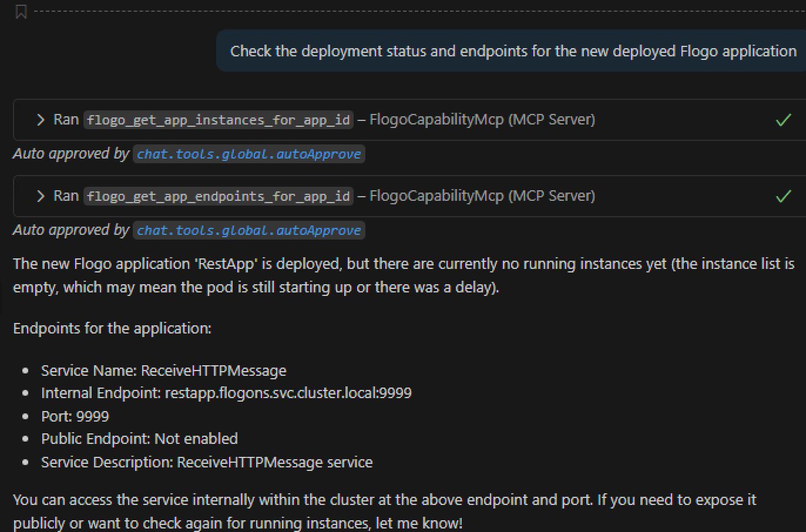The image size is (806, 532).
Task: Click the 'Endpoints for the application:' heading text
Action: coord(112,328)
